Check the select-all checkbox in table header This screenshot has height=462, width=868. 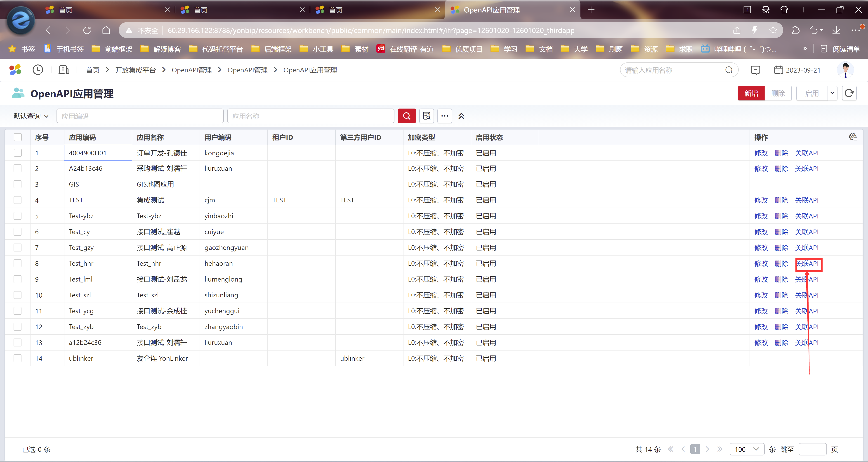tap(18, 137)
